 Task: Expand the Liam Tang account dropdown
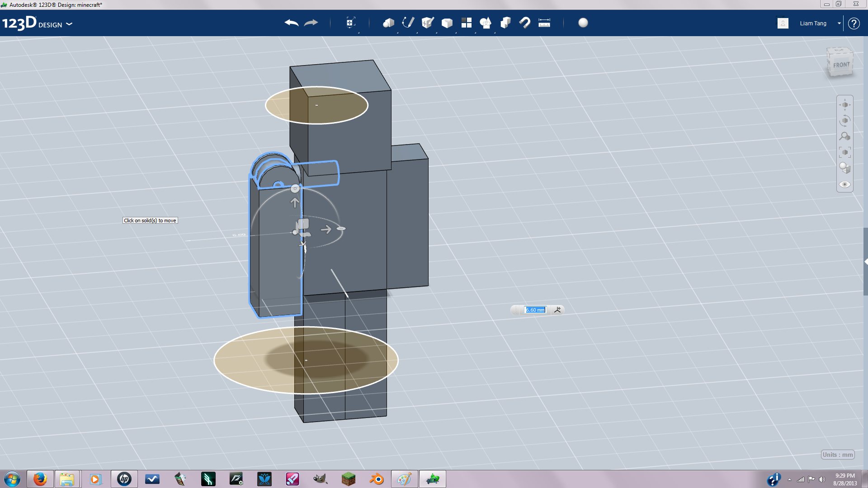click(x=839, y=23)
